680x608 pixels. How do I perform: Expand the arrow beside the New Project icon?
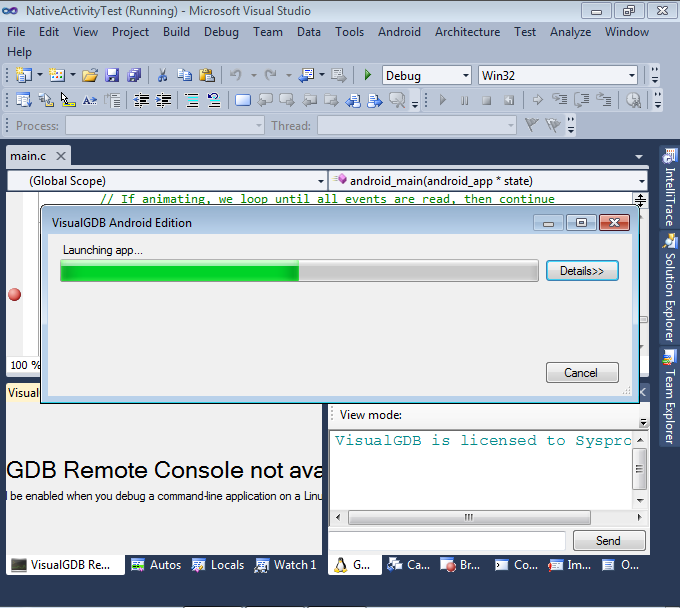[39, 75]
